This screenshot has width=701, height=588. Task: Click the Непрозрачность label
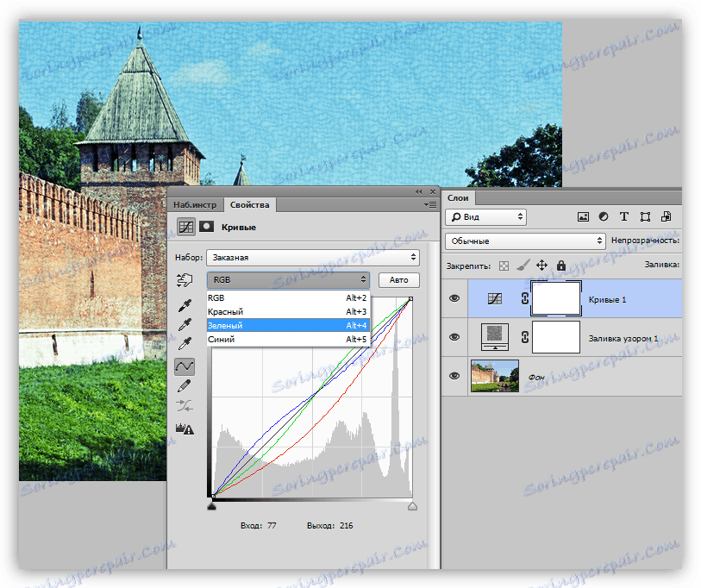tap(645, 241)
